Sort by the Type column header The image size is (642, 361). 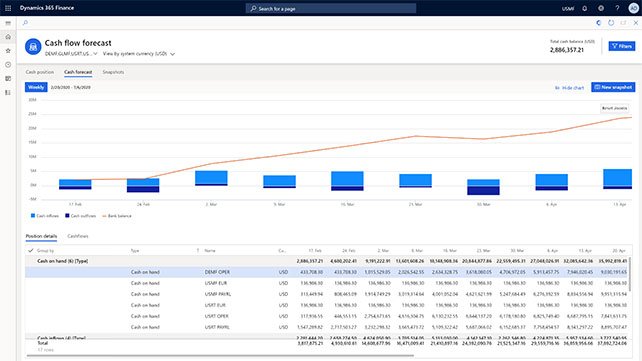pyautogui.click(x=135, y=250)
